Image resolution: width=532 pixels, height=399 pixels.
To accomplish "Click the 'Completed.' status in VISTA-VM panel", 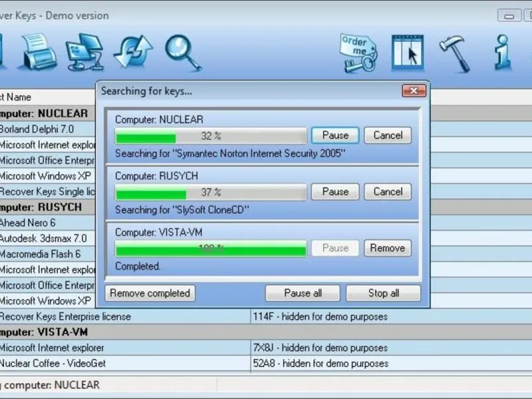I will click(x=138, y=267).
